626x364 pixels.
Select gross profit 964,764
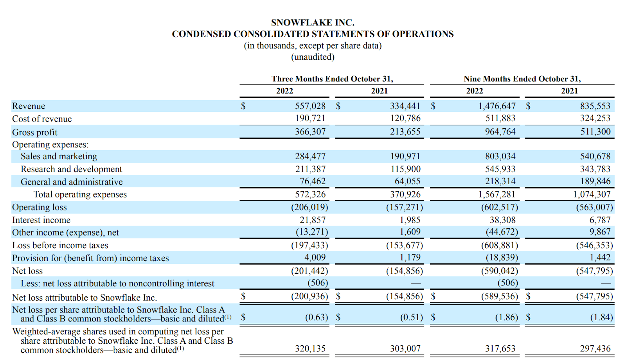500,131
